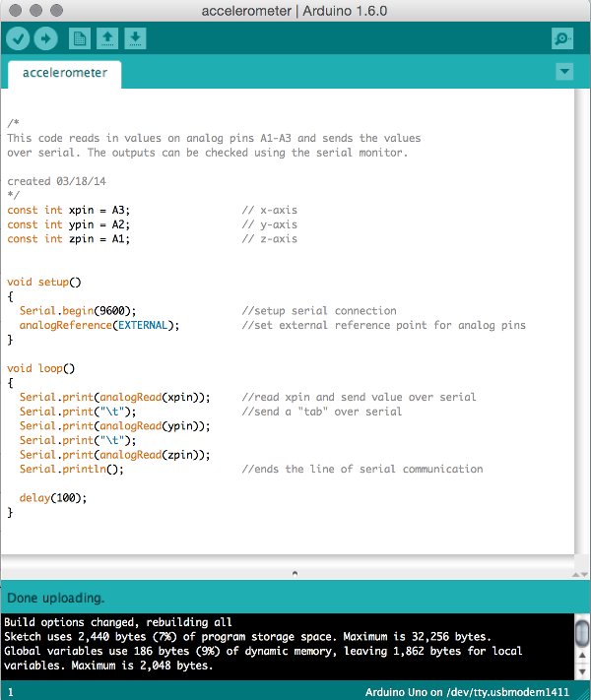
Task: Click the 'This code reads in values' comment line
Action: [x=214, y=139]
